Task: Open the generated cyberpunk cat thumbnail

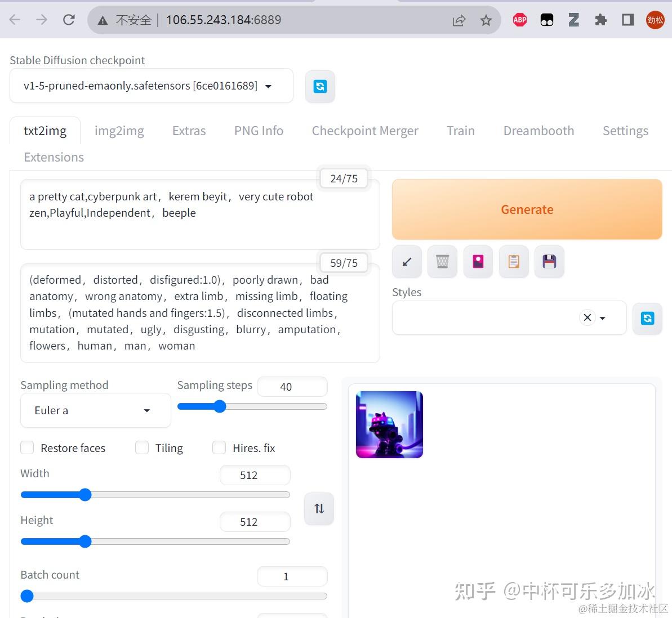Action: (x=389, y=424)
